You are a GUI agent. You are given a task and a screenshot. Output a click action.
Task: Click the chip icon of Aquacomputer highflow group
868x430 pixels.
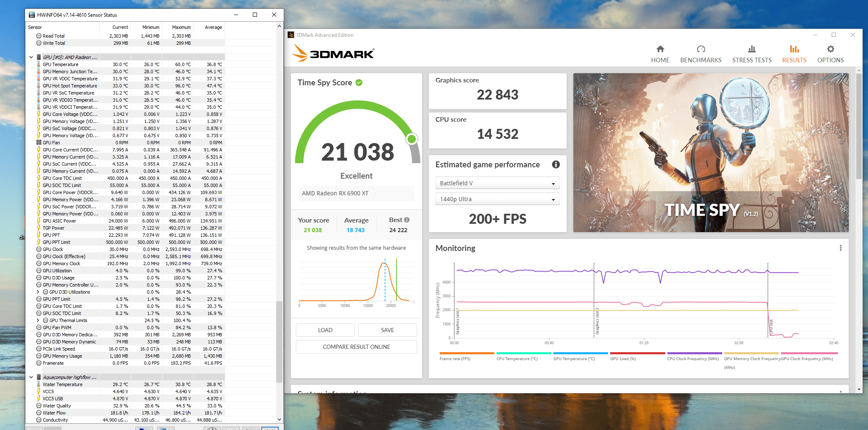39,377
